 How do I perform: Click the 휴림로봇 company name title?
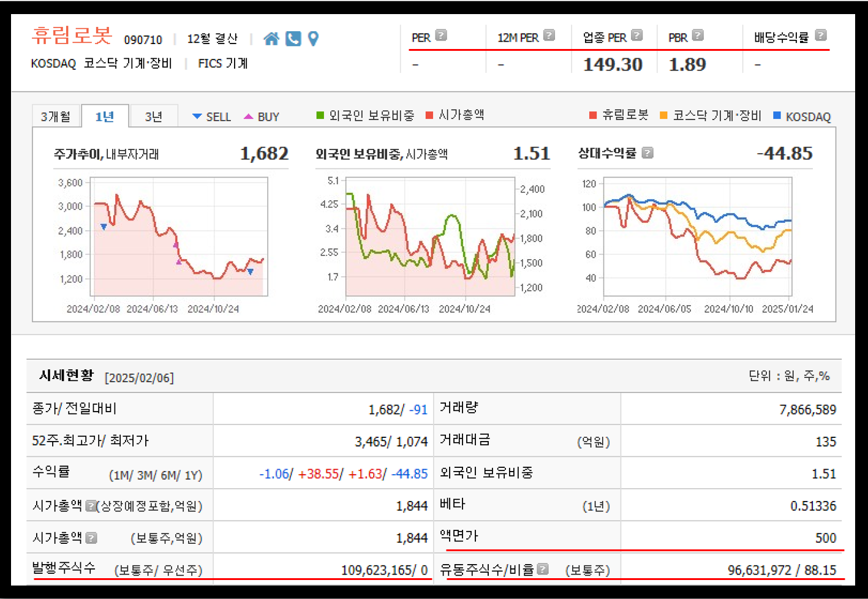pyautogui.click(x=72, y=35)
